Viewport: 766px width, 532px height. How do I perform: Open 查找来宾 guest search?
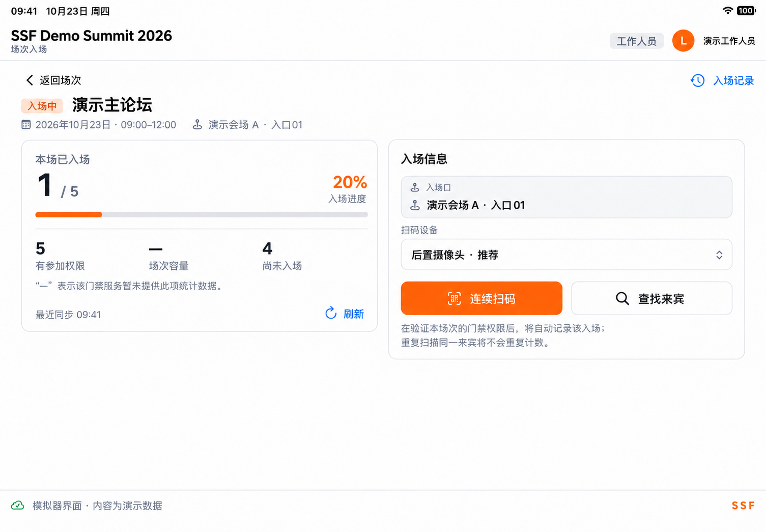point(651,298)
